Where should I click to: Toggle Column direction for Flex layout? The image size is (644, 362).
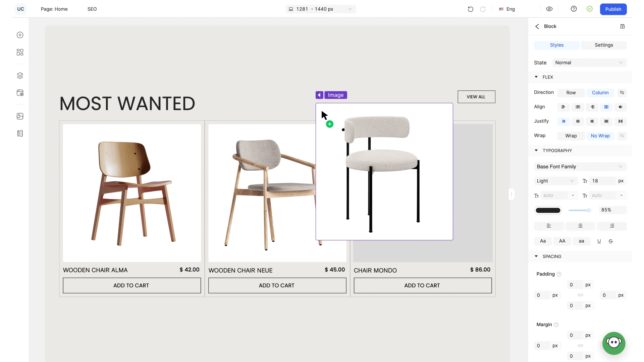(600, 93)
